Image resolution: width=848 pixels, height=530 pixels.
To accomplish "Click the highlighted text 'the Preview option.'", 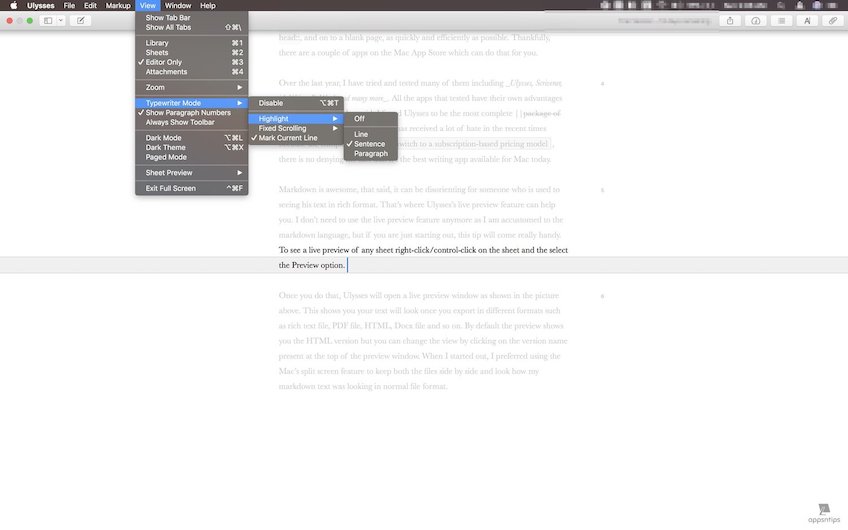I will [x=311, y=265].
